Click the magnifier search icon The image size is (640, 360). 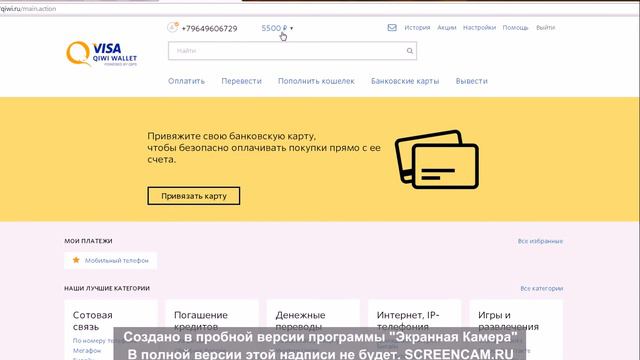[x=409, y=51]
